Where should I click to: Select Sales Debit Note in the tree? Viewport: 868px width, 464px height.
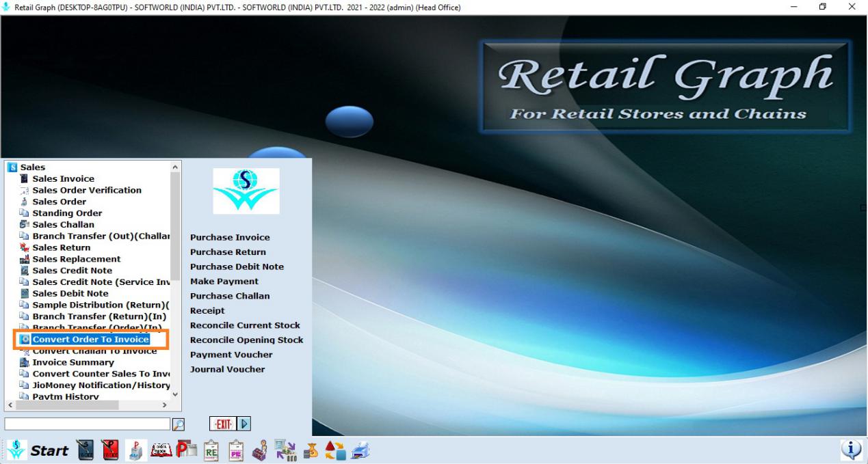(x=70, y=294)
